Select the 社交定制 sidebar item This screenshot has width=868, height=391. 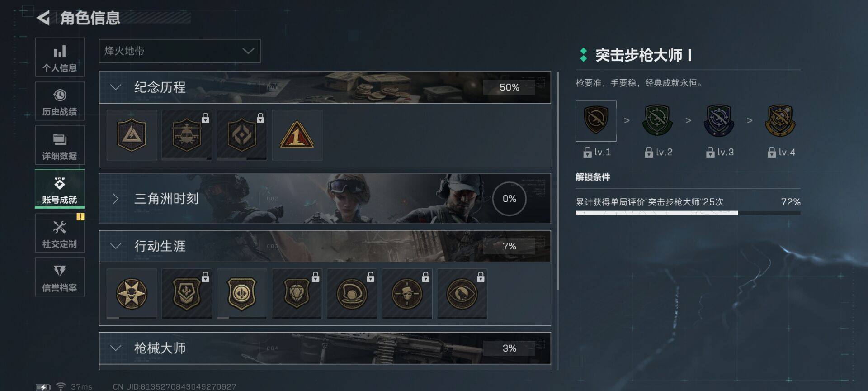(60, 233)
